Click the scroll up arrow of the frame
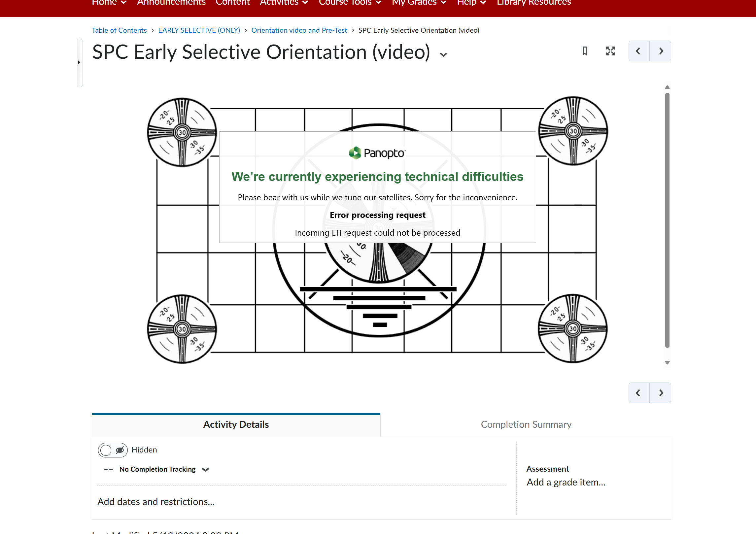This screenshot has height=534, width=756. point(667,87)
